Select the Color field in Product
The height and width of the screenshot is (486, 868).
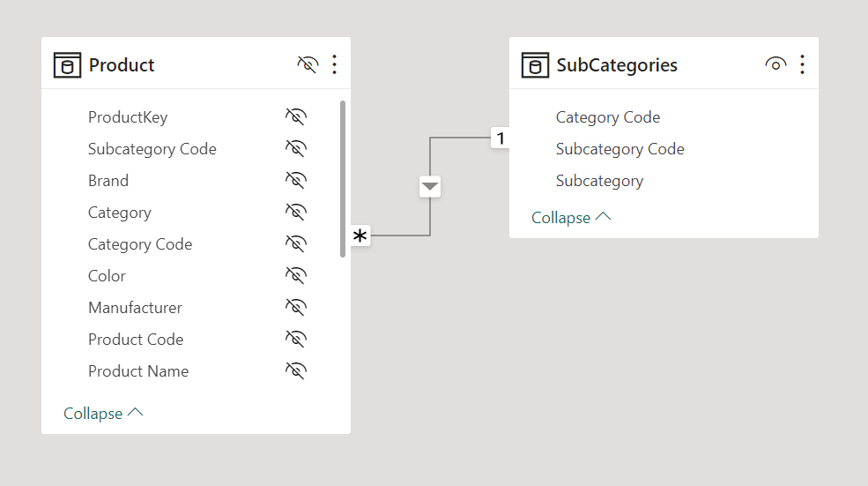[x=107, y=276]
